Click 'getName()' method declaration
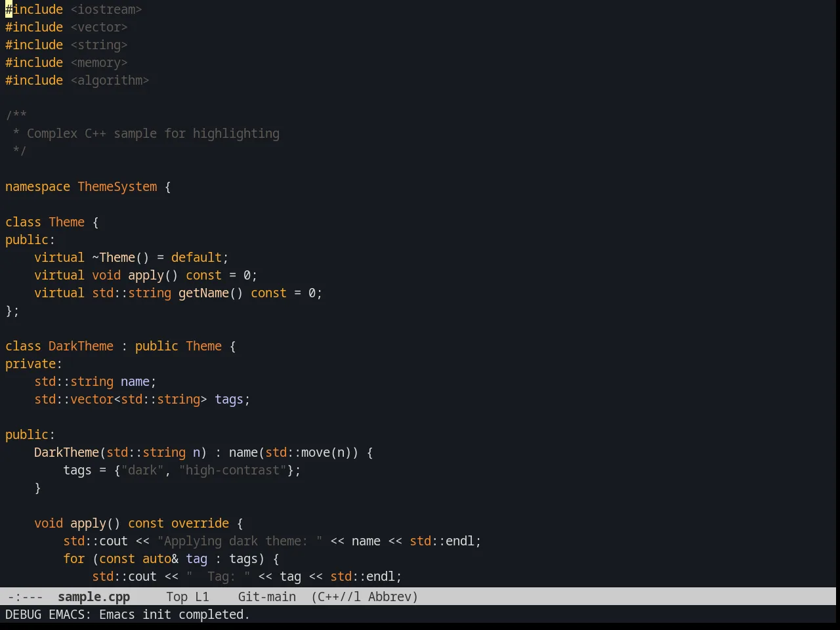The image size is (840, 630). (211, 293)
